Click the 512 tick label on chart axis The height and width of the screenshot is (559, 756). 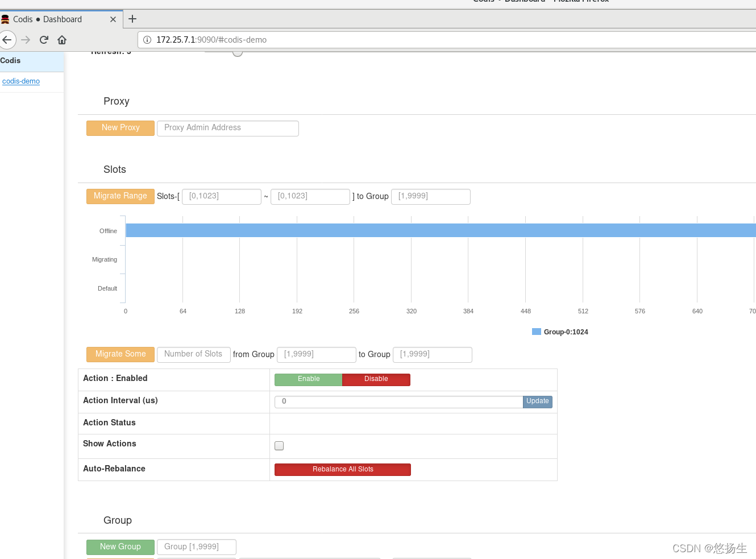(x=583, y=311)
